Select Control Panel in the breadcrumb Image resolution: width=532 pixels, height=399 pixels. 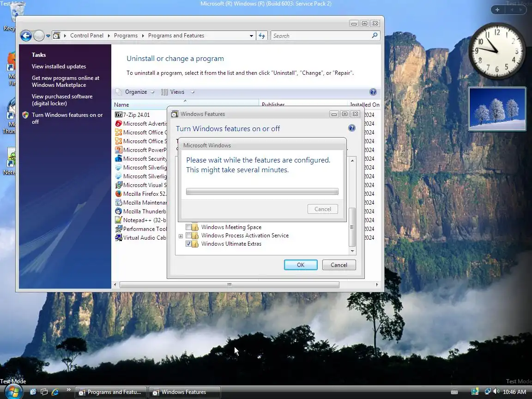point(86,36)
